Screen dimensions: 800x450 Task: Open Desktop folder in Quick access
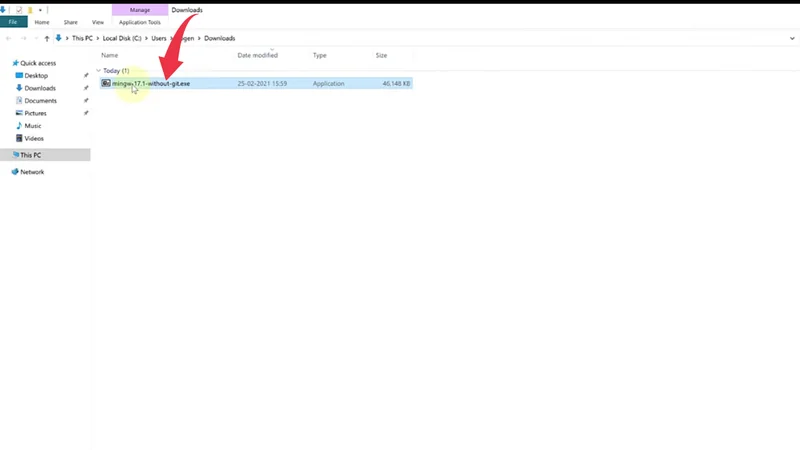[36, 75]
